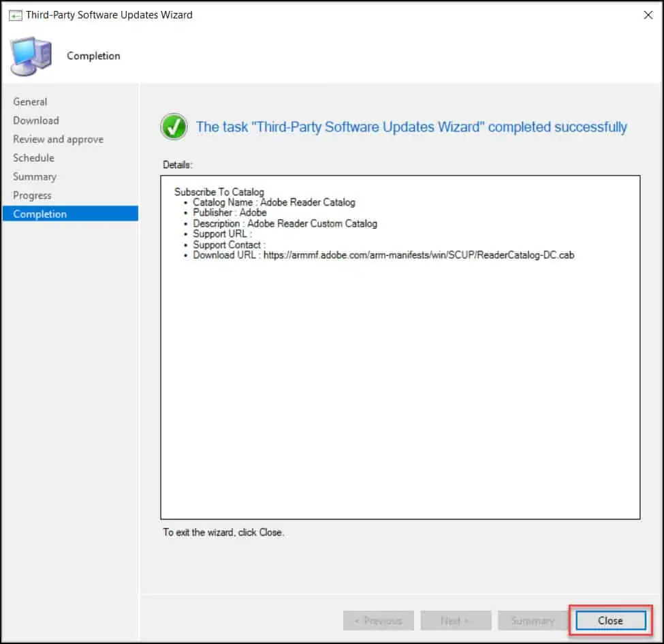Screen dimensions: 664x644
Task: Click the computer wizard icon in header
Action: (x=31, y=57)
